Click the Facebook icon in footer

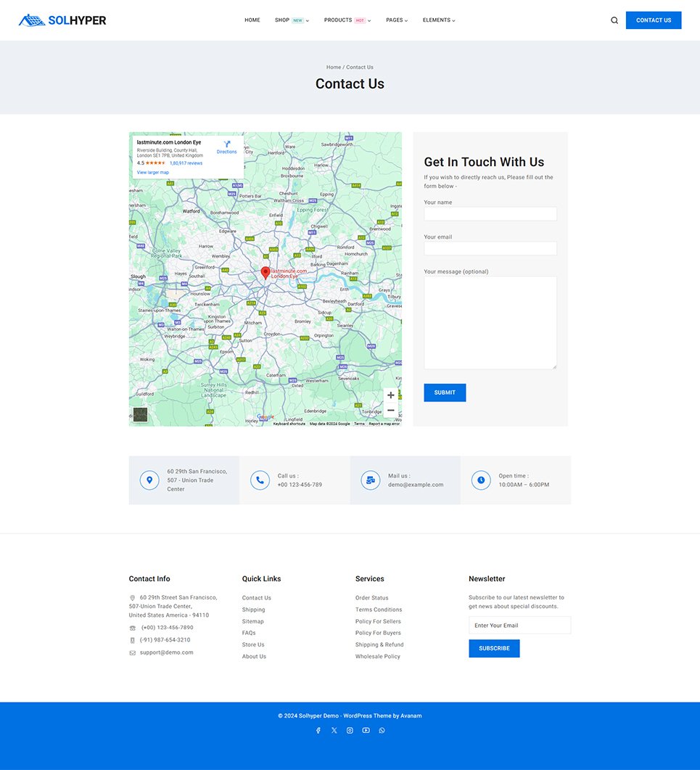point(318,731)
